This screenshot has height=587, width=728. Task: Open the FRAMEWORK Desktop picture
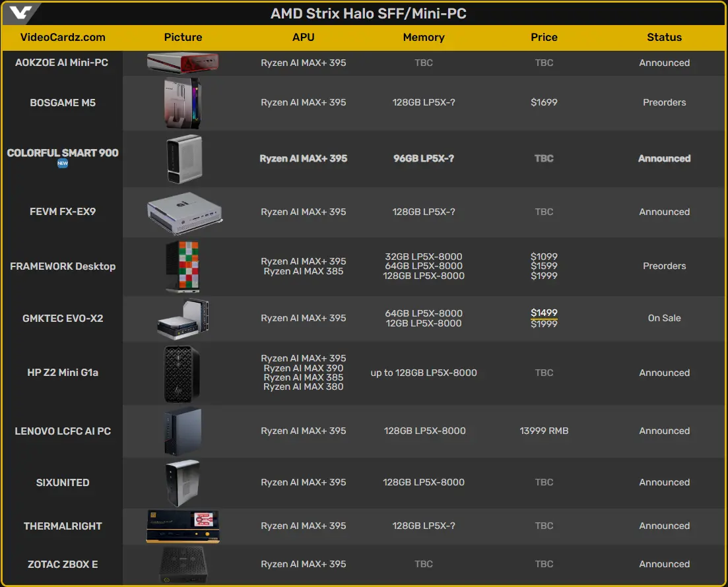pyautogui.click(x=182, y=266)
